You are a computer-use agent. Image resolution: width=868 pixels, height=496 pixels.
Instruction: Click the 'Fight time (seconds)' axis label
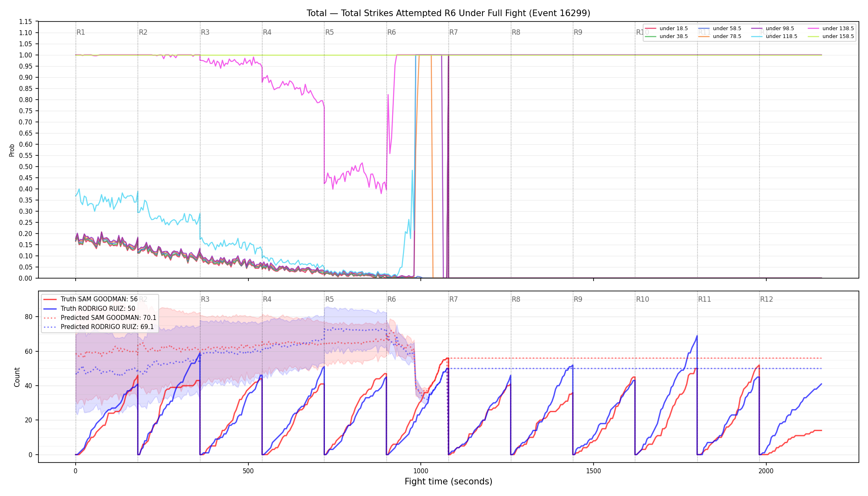(448, 482)
